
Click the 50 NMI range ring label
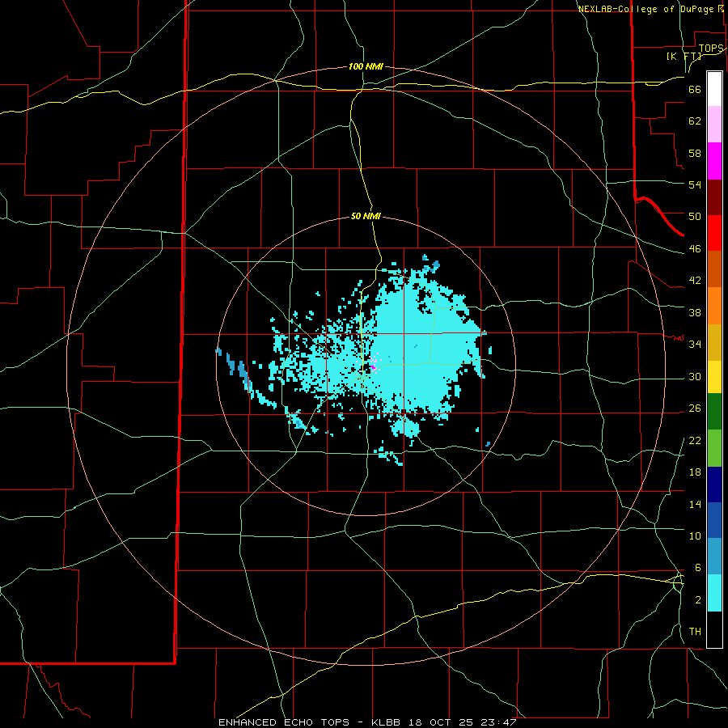[366, 216]
